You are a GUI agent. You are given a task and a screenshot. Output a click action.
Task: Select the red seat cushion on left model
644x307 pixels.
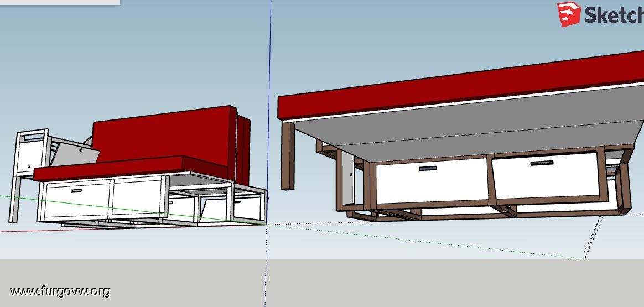coord(131,168)
